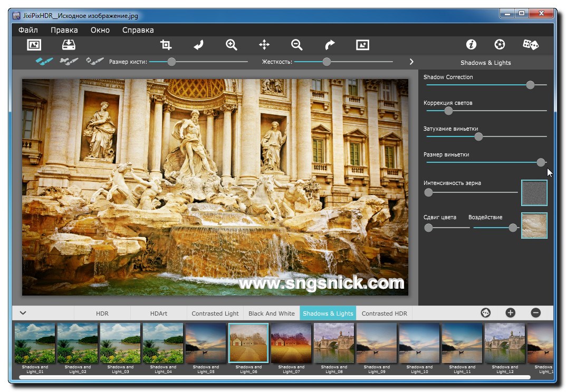The image size is (566, 392).
Task: Adjust the Размер кисти slider handle
Action: pos(172,62)
